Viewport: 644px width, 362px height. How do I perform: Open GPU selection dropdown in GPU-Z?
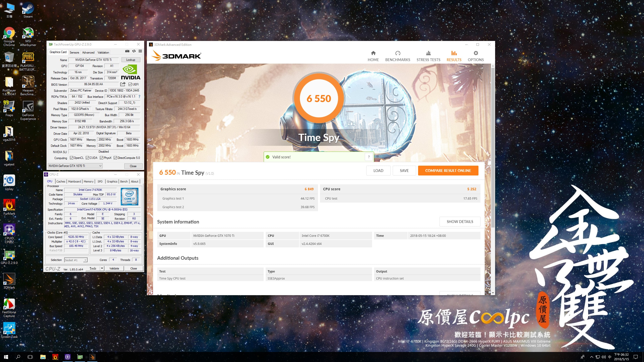[75, 166]
